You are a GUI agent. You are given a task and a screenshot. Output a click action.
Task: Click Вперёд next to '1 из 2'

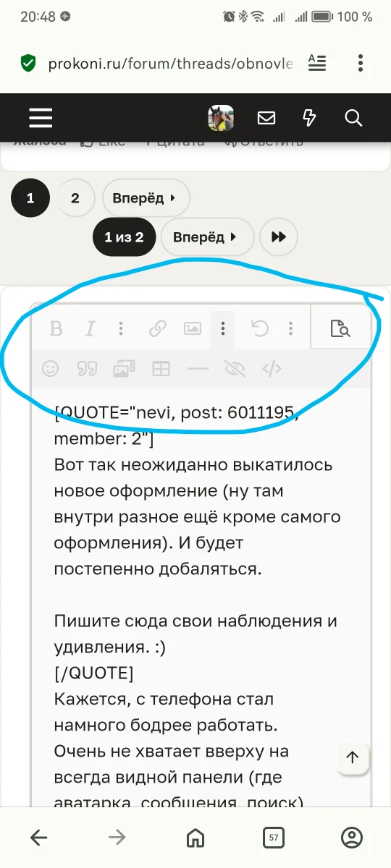click(x=207, y=237)
